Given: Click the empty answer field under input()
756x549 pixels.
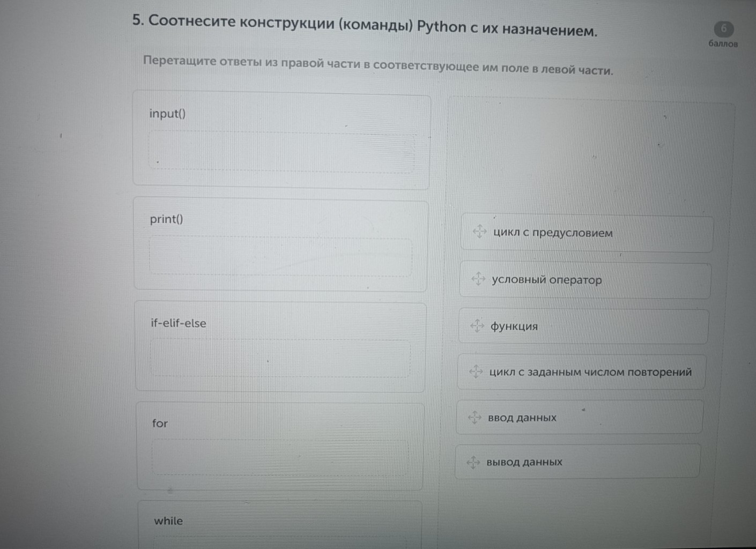Looking at the screenshot, I should pyautogui.click(x=280, y=153).
